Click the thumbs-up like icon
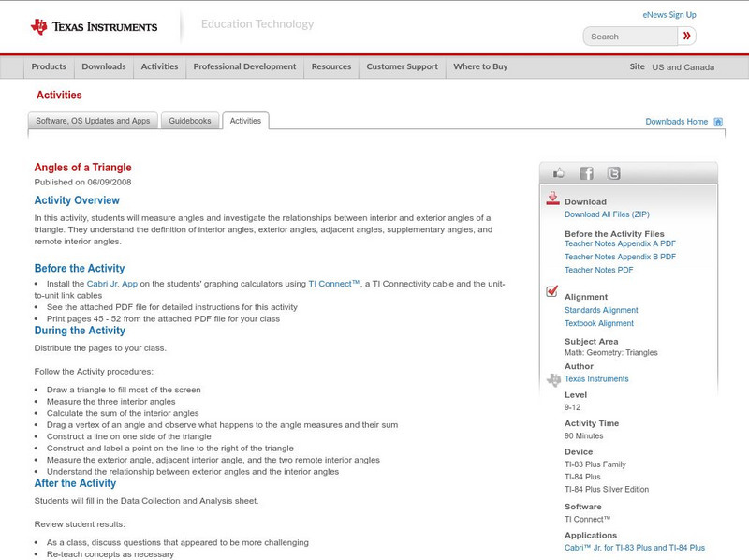Image resolution: width=749 pixels, height=560 pixels. pyautogui.click(x=558, y=173)
